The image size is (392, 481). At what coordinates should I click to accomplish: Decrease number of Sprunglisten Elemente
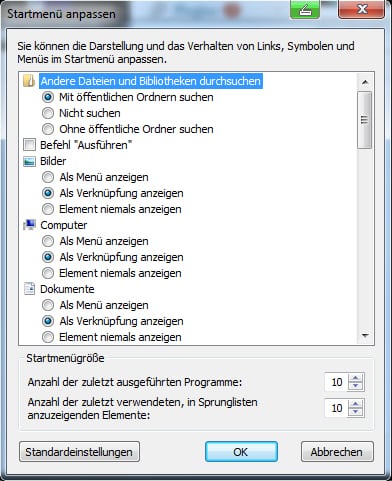[x=356, y=412]
